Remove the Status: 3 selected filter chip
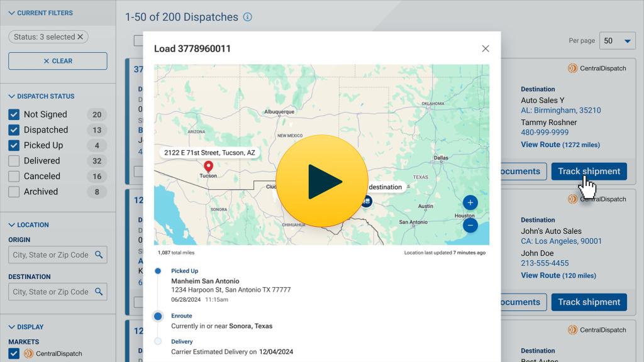This screenshot has width=644, height=362. click(x=80, y=37)
